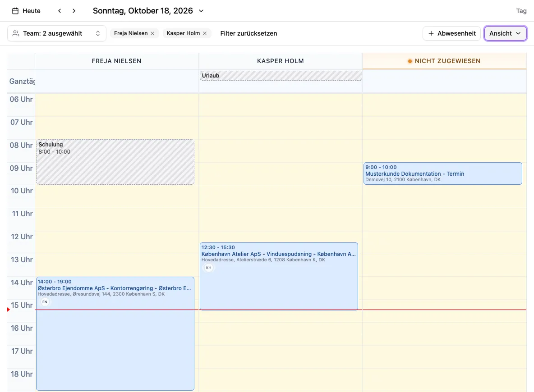
Task: Add a new Abwesenheit
Action: [x=451, y=33]
